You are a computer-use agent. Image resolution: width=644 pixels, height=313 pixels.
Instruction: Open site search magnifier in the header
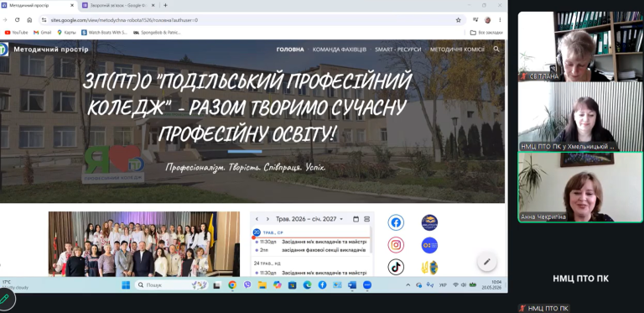coord(496,49)
